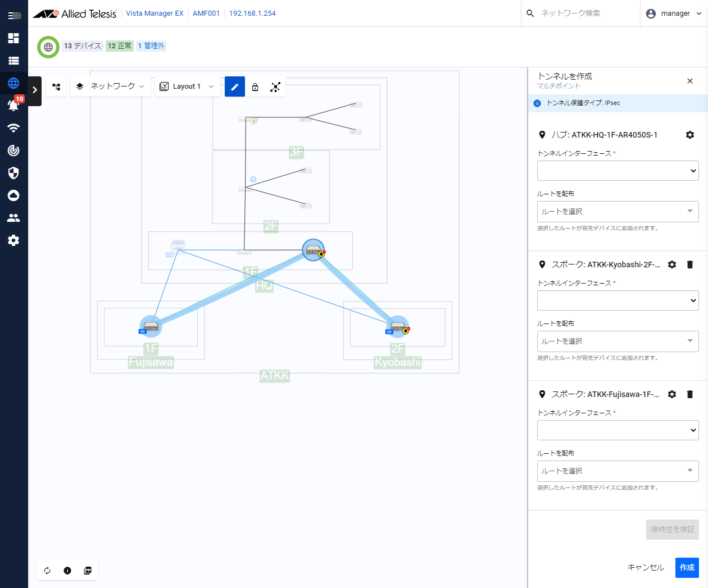This screenshot has height=588, width=708.
Task: Open the hub tunnel interface dropdown
Action: pos(618,171)
